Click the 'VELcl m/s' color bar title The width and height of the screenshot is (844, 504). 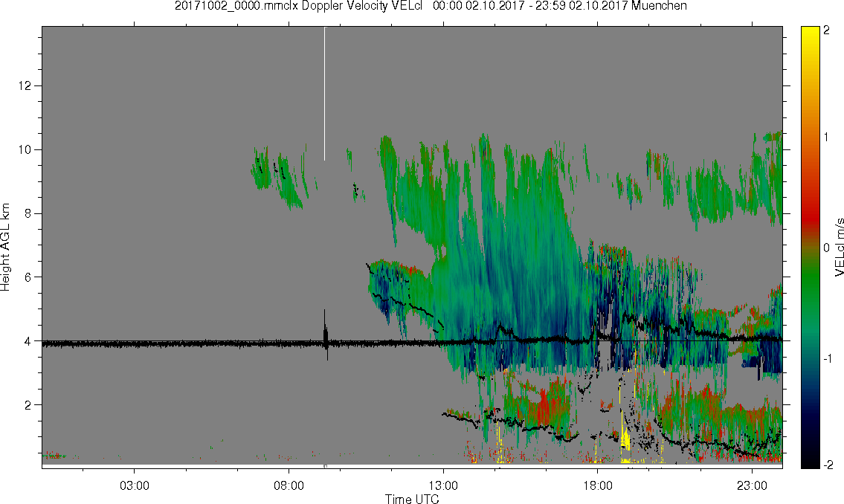tap(839, 248)
